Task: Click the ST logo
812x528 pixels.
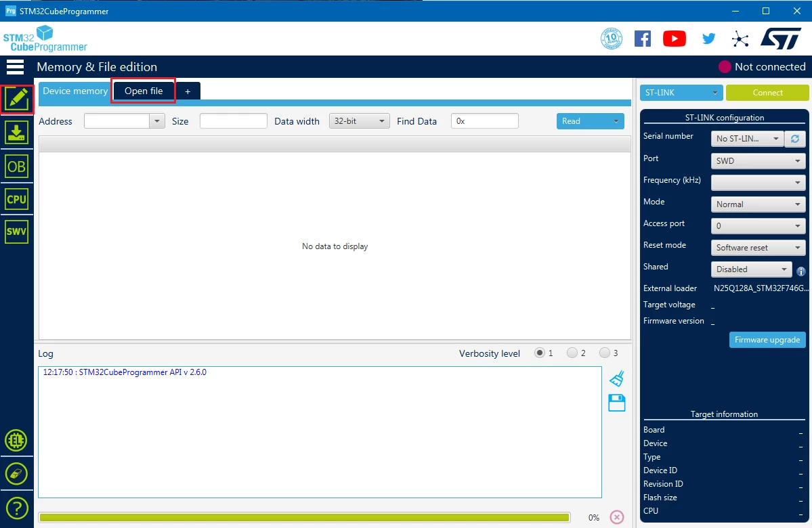Action: coord(781,39)
